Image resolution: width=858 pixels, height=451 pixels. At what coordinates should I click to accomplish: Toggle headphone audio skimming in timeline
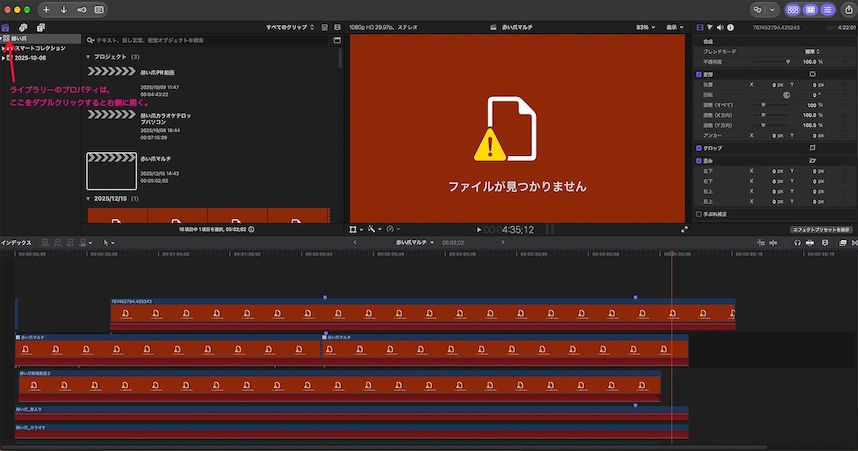tap(797, 242)
